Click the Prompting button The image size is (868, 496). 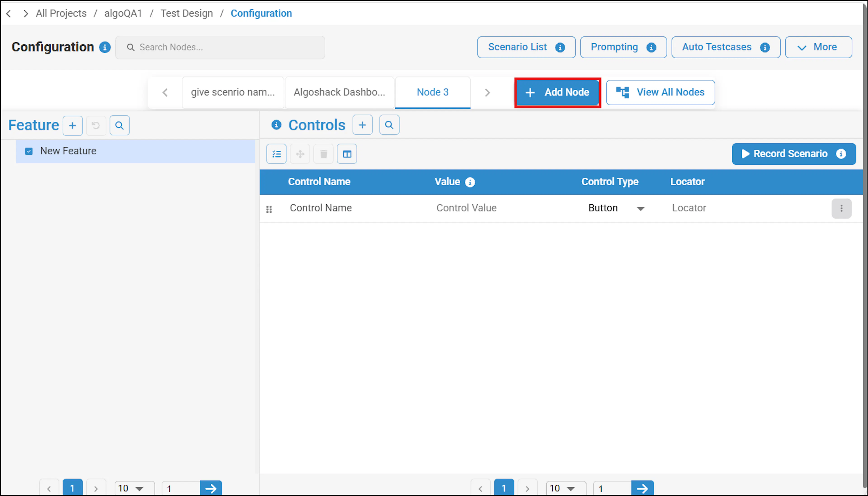point(623,47)
